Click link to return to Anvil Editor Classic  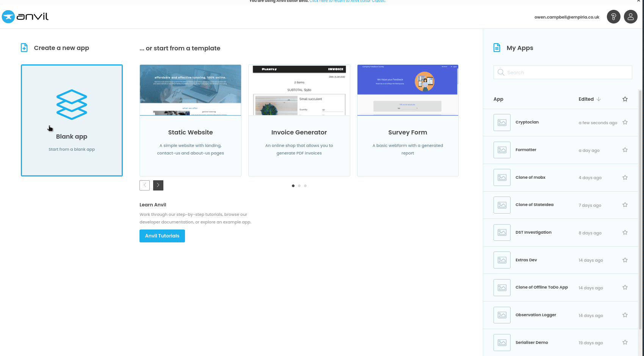coord(347,2)
